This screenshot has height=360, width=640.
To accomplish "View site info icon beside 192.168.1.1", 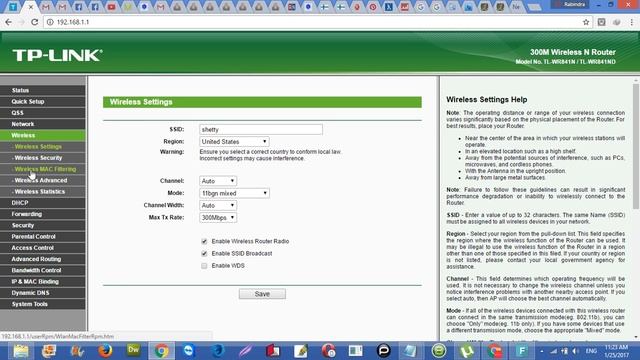I will 50,22.
